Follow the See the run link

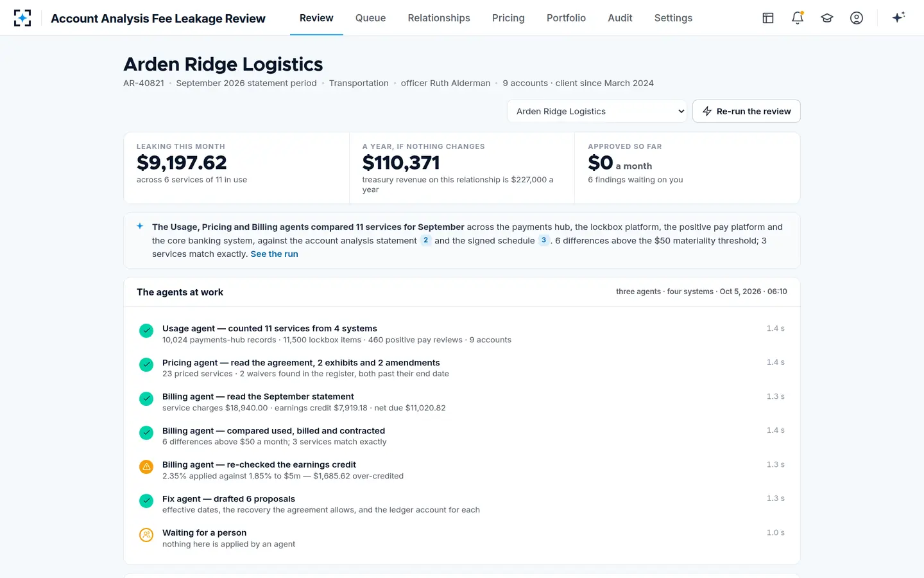pos(274,254)
